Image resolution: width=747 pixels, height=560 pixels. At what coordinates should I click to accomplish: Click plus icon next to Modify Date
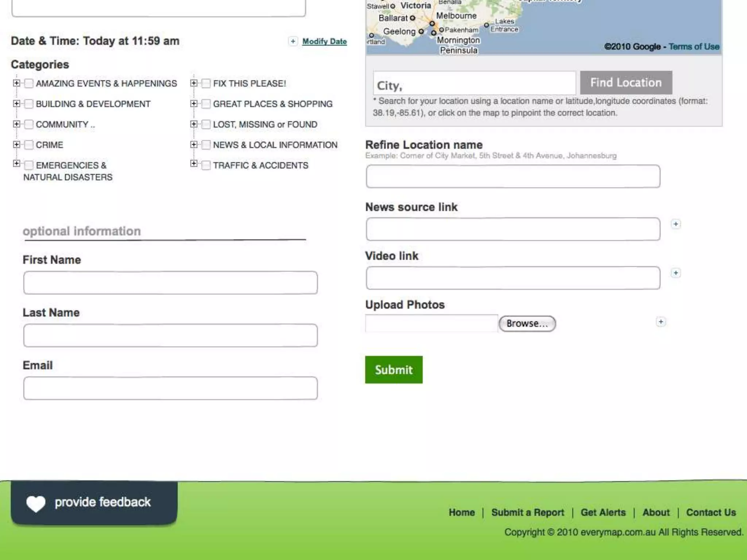click(x=293, y=41)
